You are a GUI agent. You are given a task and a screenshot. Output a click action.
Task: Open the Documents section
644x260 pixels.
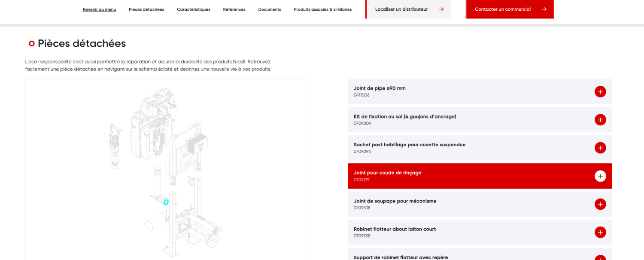click(x=270, y=9)
